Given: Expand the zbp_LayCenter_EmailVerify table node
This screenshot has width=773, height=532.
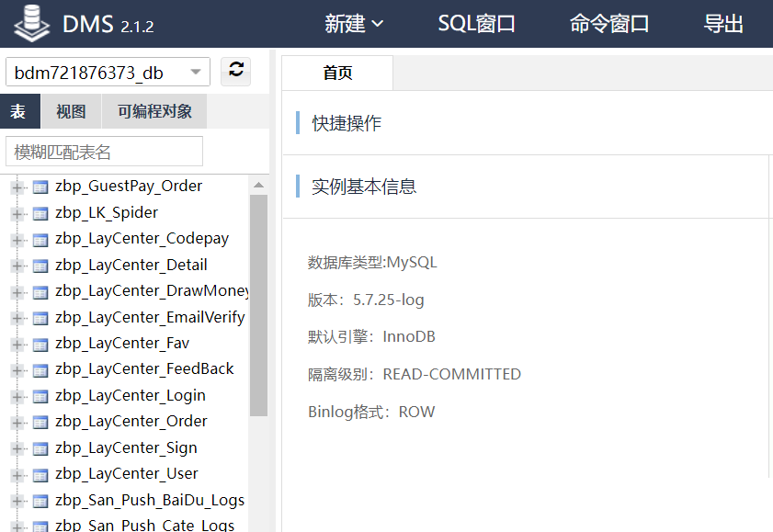Looking at the screenshot, I should [17, 318].
